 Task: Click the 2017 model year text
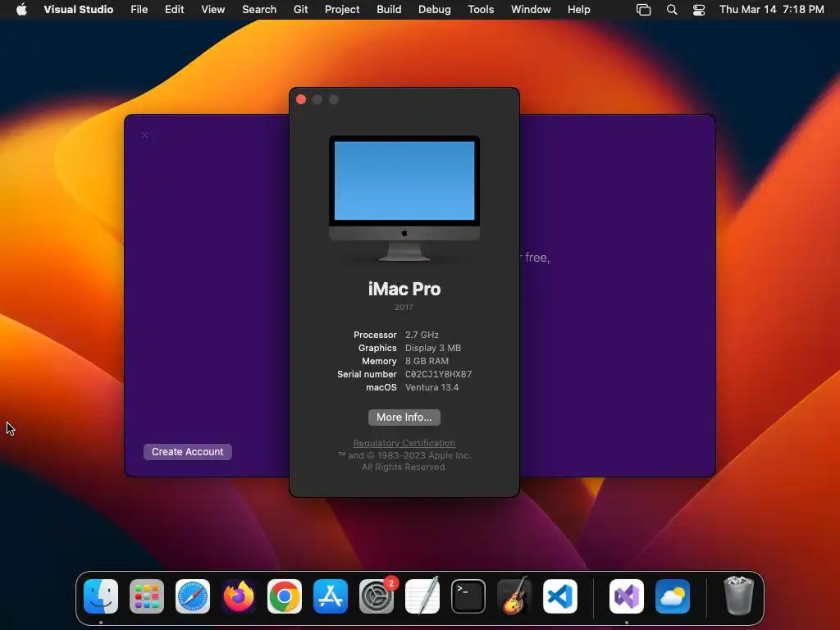tap(404, 307)
